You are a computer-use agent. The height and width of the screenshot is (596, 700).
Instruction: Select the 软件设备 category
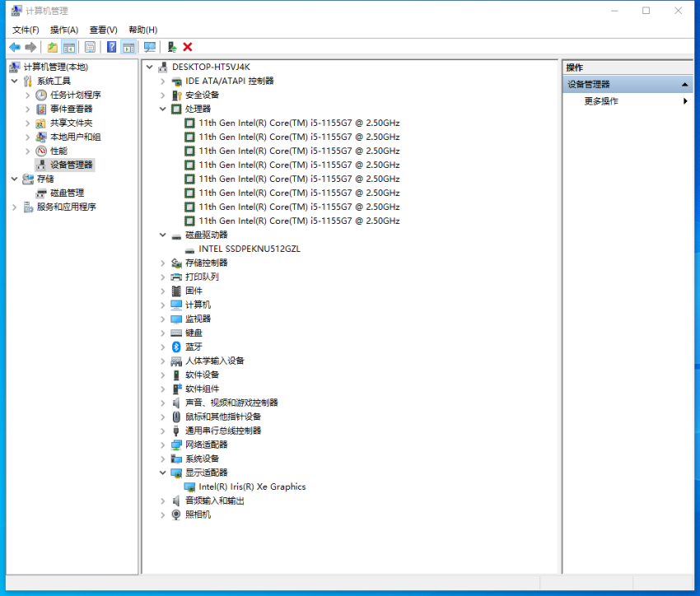203,375
